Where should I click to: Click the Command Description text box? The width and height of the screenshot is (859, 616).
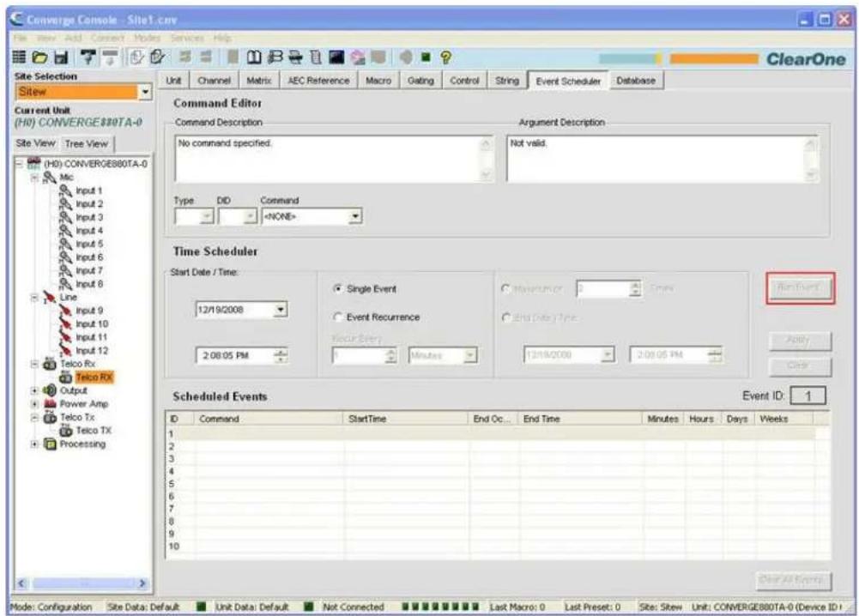point(334,160)
